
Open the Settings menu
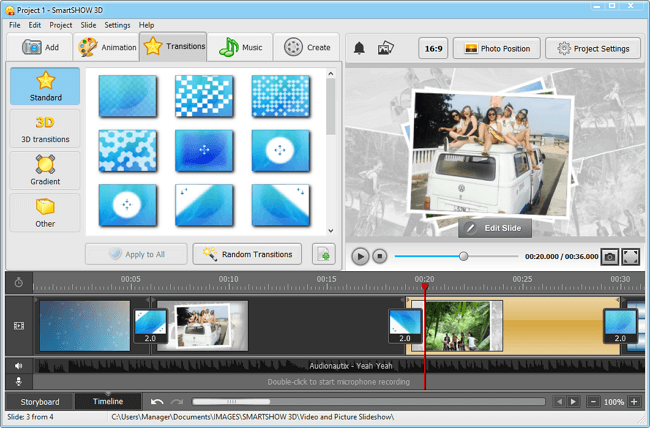coord(117,25)
